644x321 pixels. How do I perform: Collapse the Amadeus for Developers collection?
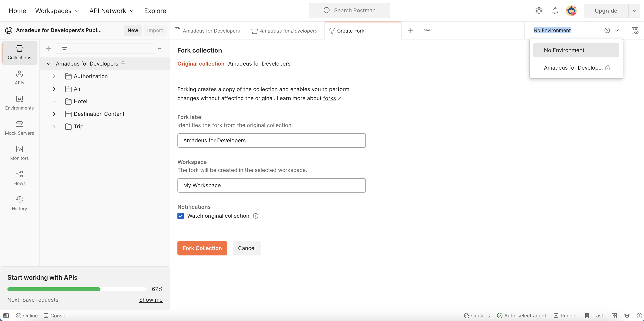point(49,64)
